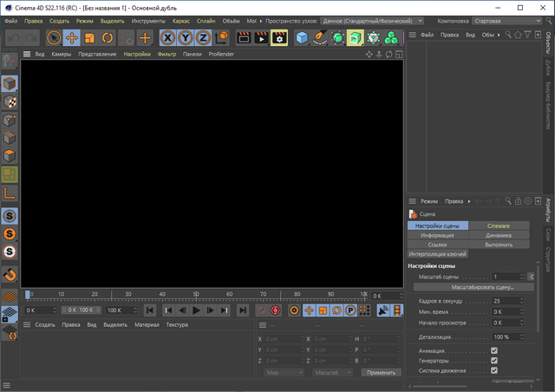Disable the Система движения checkbox

click(x=494, y=372)
